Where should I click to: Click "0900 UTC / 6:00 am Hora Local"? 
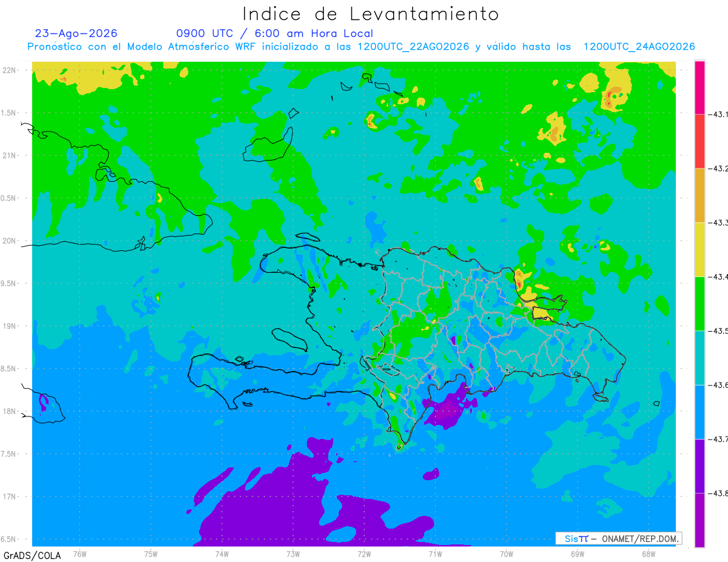pos(274,33)
